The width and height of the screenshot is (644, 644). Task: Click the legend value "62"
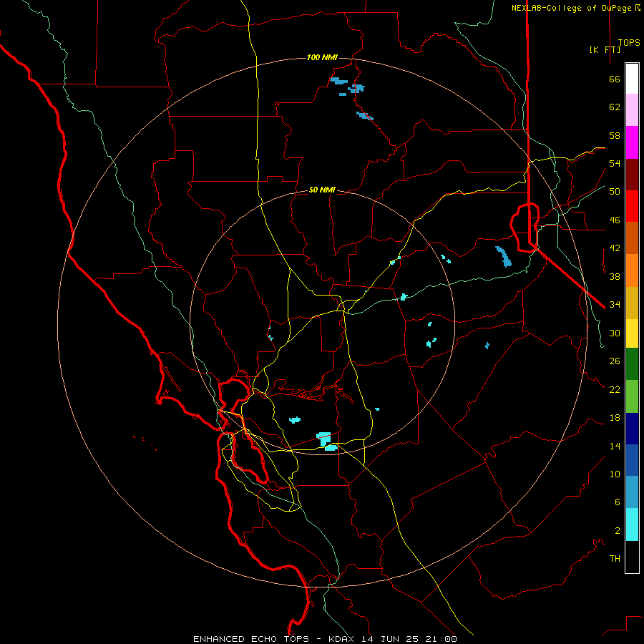pyautogui.click(x=615, y=107)
